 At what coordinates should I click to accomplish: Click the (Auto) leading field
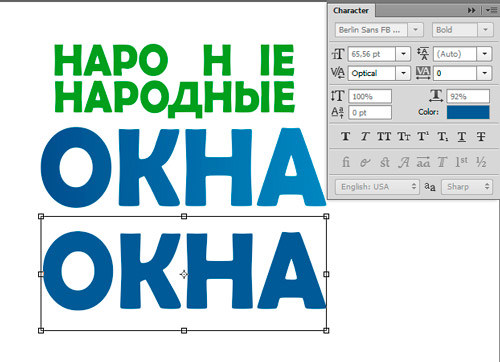pos(455,54)
